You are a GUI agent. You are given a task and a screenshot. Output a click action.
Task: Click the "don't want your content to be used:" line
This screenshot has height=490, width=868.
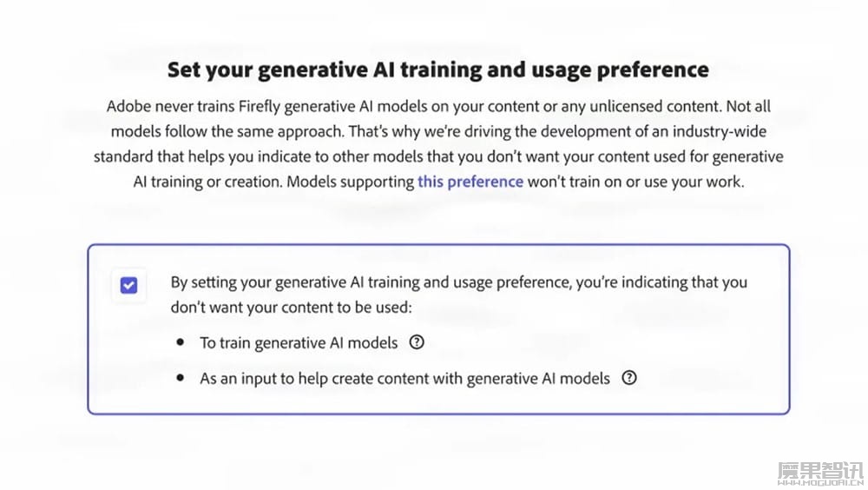point(291,307)
